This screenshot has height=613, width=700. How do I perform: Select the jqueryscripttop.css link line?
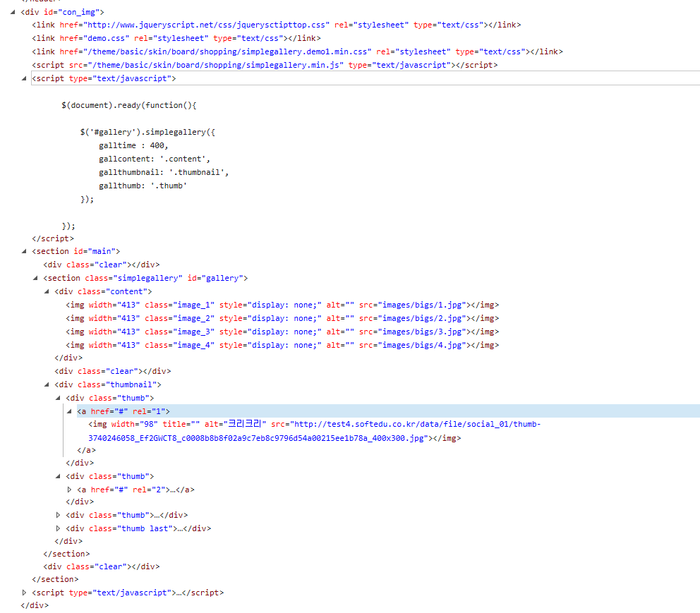coord(277,25)
